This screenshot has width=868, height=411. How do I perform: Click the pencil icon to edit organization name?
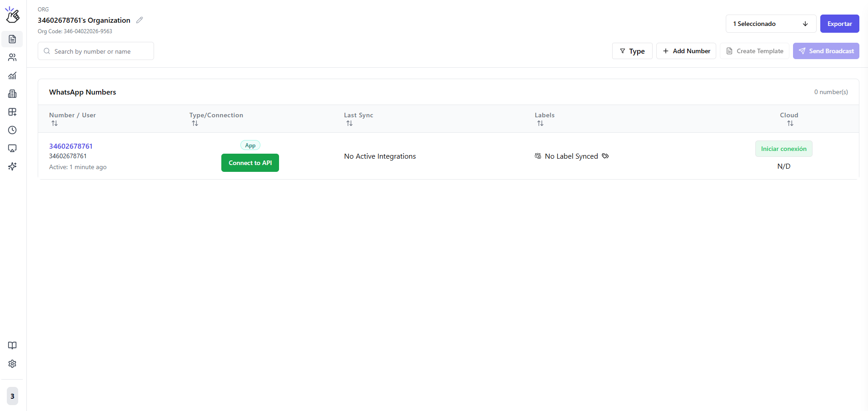point(140,20)
